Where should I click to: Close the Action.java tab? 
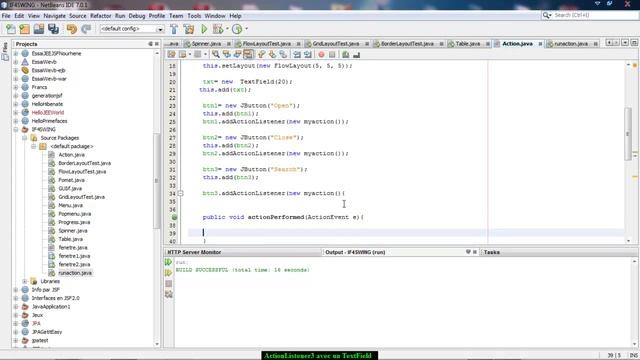coord(540,44)
